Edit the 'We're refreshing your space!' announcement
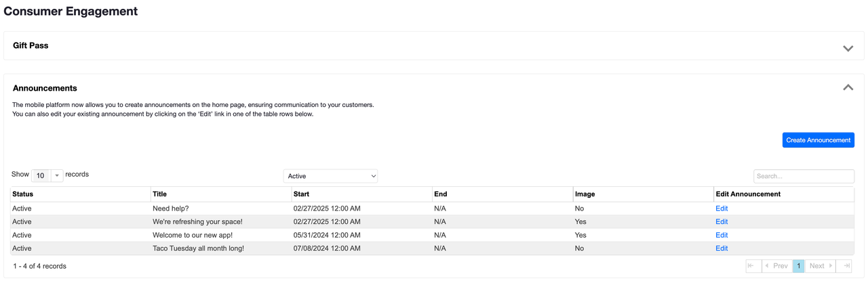The width and height of the screenshot is (868, 283). point(722,221)
